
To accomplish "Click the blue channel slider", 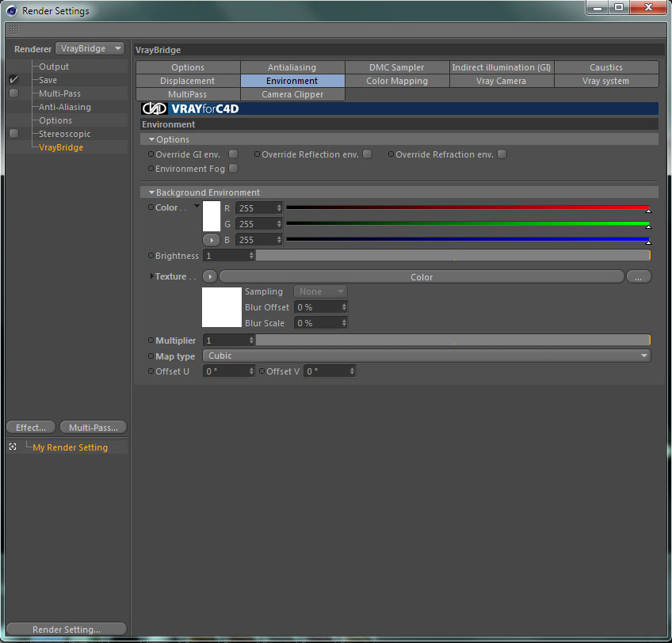I will point(468,239).
